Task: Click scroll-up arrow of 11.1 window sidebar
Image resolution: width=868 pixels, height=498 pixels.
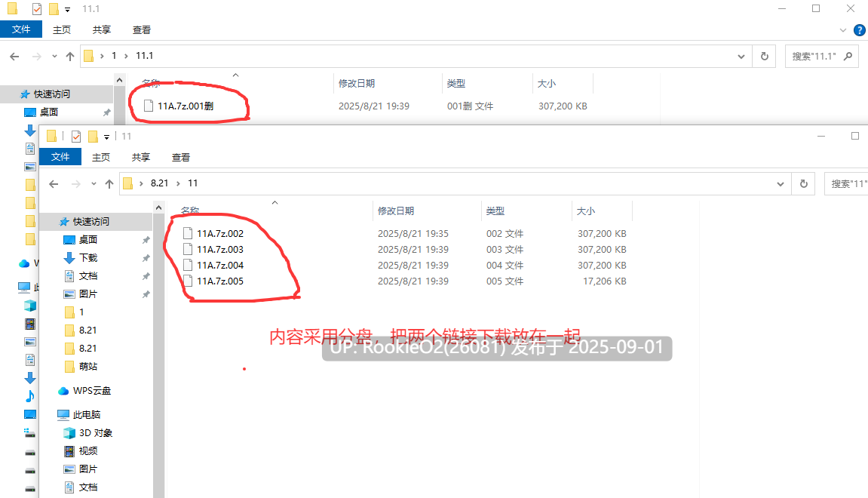Action: pos(120,80)
